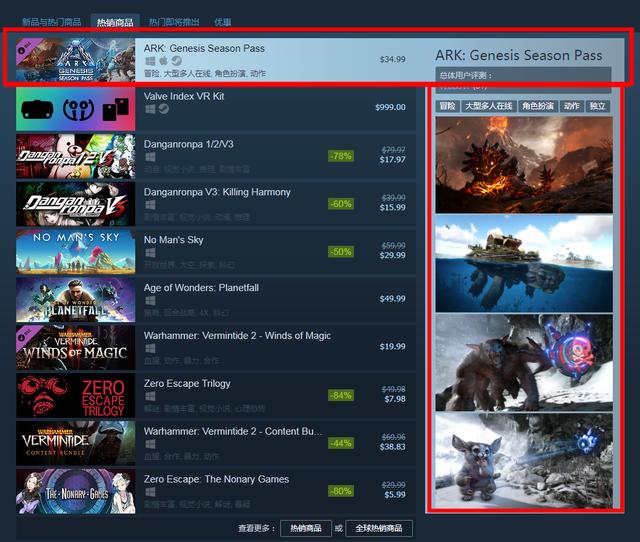Click Warhammer: Vermintide 2 - Content Bu... title

233,431
